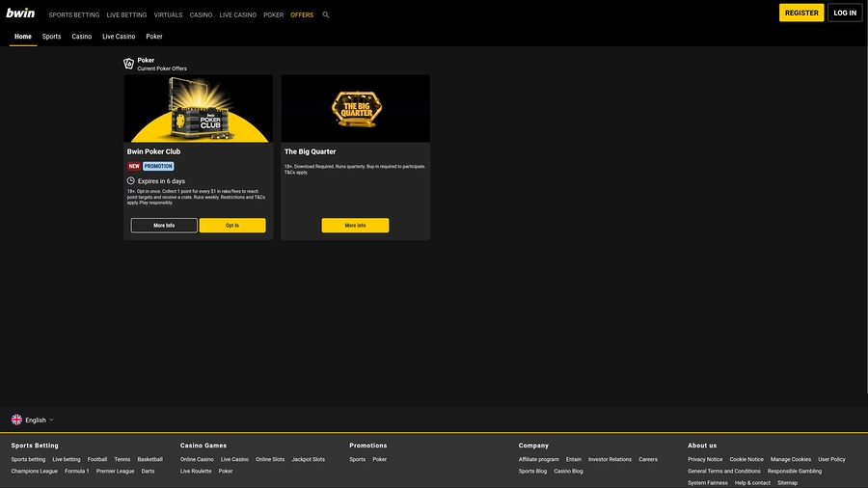
Task: Click the search magnifier icon
Action: point(326,14)
